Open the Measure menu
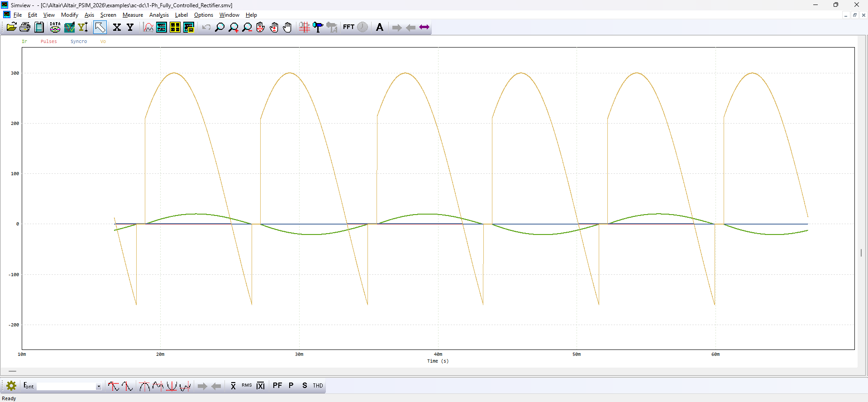 [133, 15]
